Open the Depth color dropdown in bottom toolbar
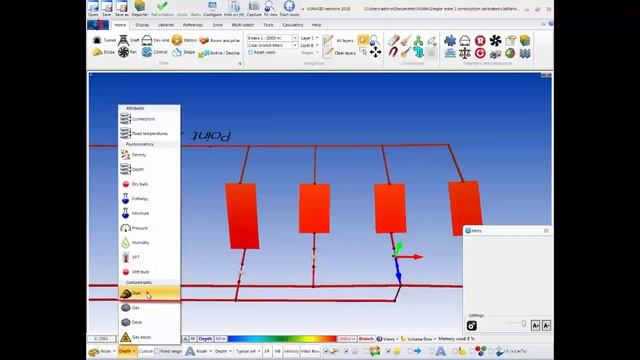This screenshot has height=360, width=640. tap(127, 351)
